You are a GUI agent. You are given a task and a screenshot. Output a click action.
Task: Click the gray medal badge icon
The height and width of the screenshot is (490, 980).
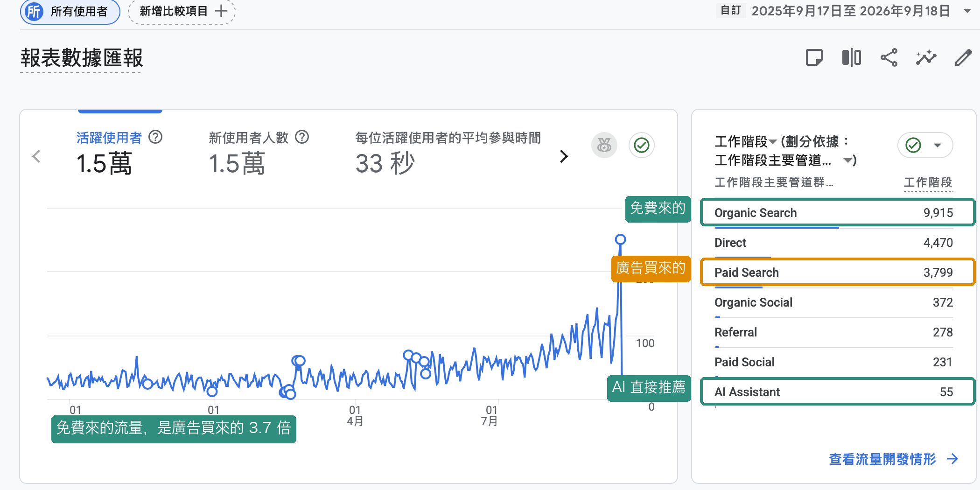[x=604, y=145]
